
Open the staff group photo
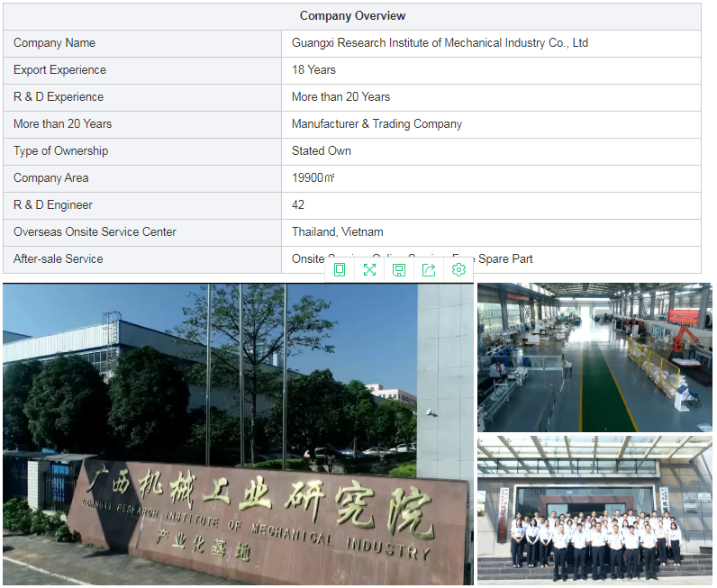click(x=594, y=510)
